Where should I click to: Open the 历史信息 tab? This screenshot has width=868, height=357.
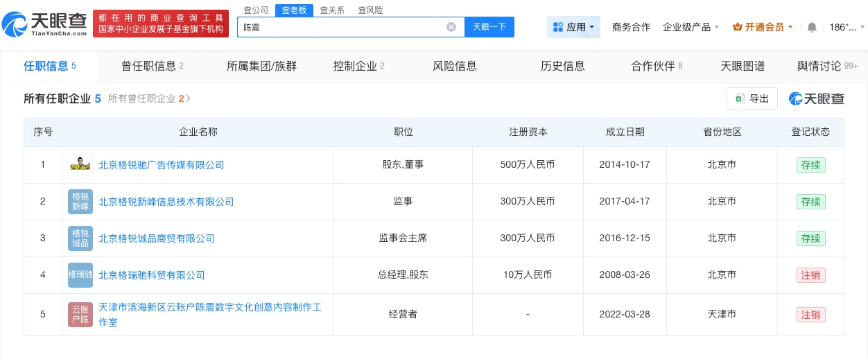[x=563, y=66]
